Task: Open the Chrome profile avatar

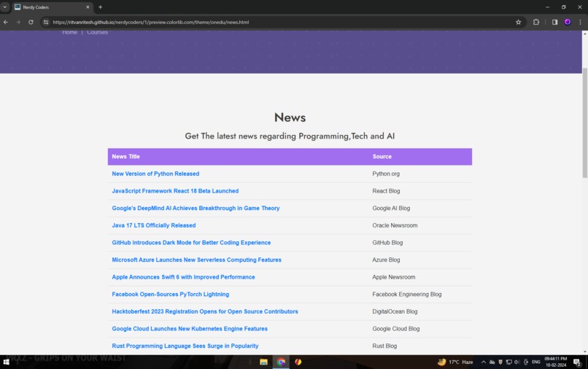Action: tap(568, 22)
